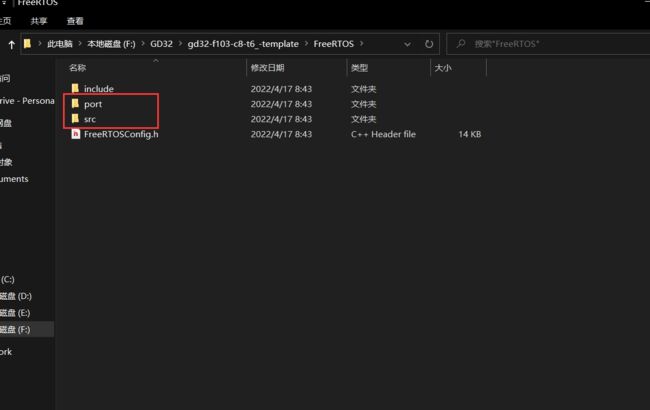Screen dimensions: 650x410
Task: Sort by 修改日期 column header
Action: point(267,68)
